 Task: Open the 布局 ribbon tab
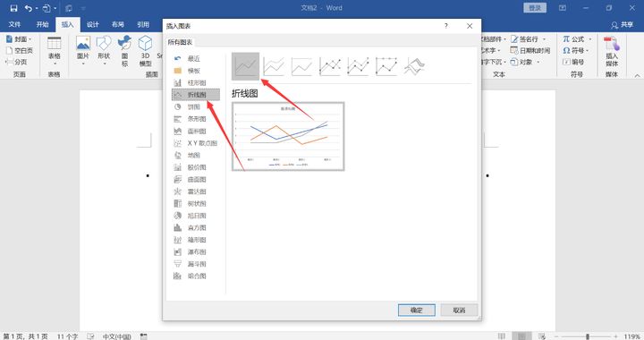(118, 25)
